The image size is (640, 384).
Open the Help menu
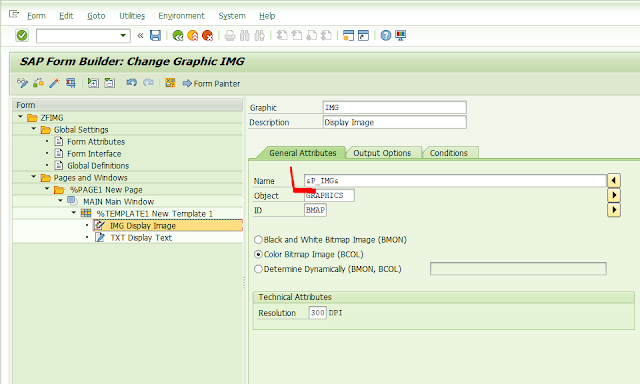(x=267, y=16)
